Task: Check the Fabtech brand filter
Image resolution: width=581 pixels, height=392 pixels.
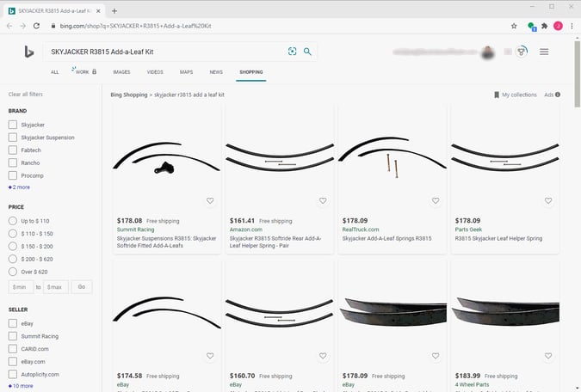Action: tap(13, 150)
